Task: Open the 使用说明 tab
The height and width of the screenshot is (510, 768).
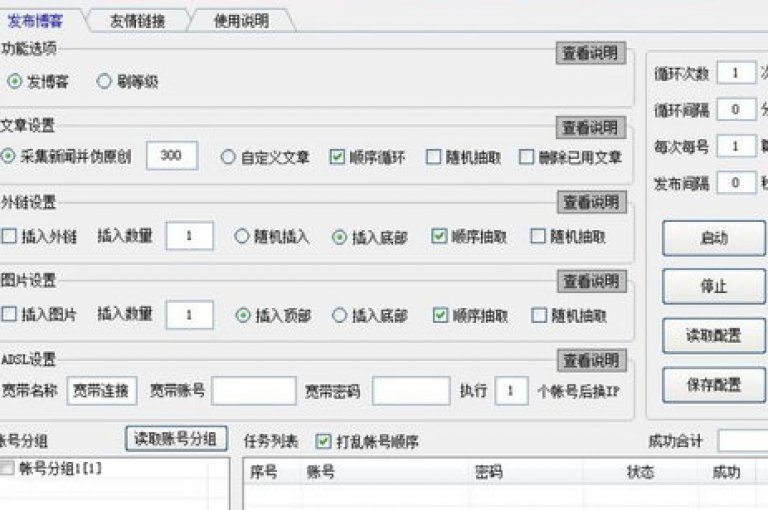Action: coord(241,21)
